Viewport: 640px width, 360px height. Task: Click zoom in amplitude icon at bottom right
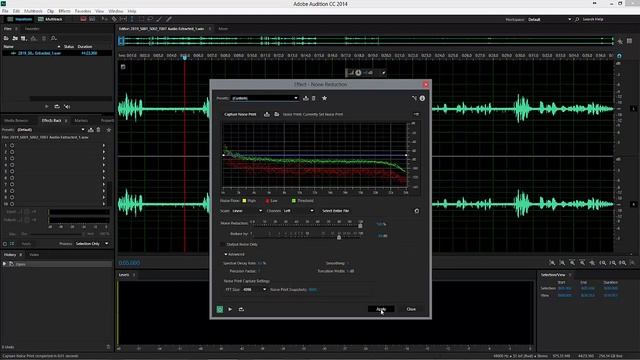pos(552,263)
